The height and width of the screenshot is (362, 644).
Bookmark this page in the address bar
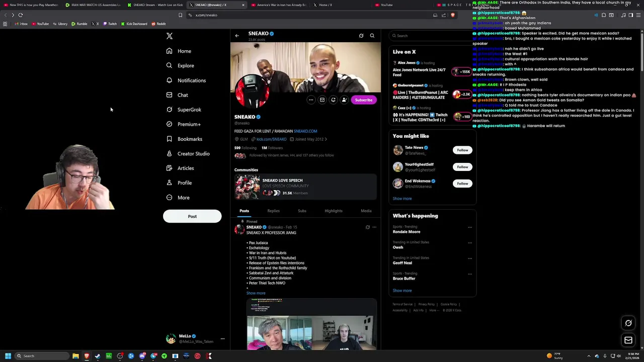click(x=180, y=15)
